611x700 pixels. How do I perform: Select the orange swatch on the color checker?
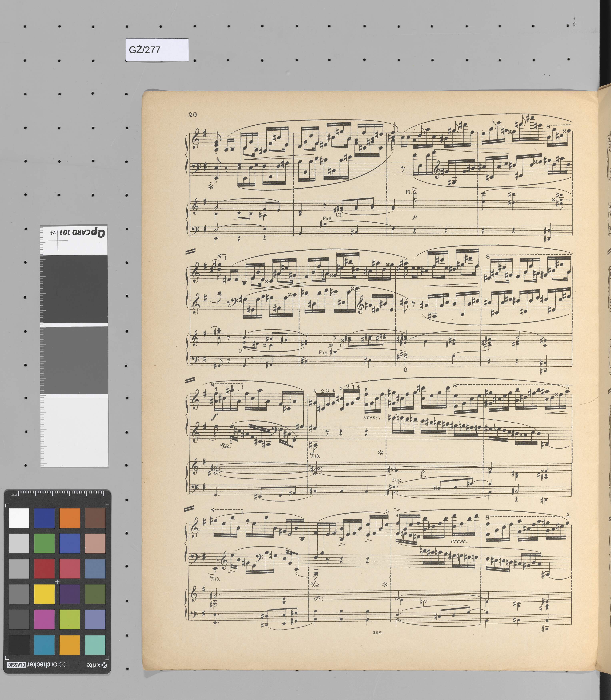[x=70, y=518]
